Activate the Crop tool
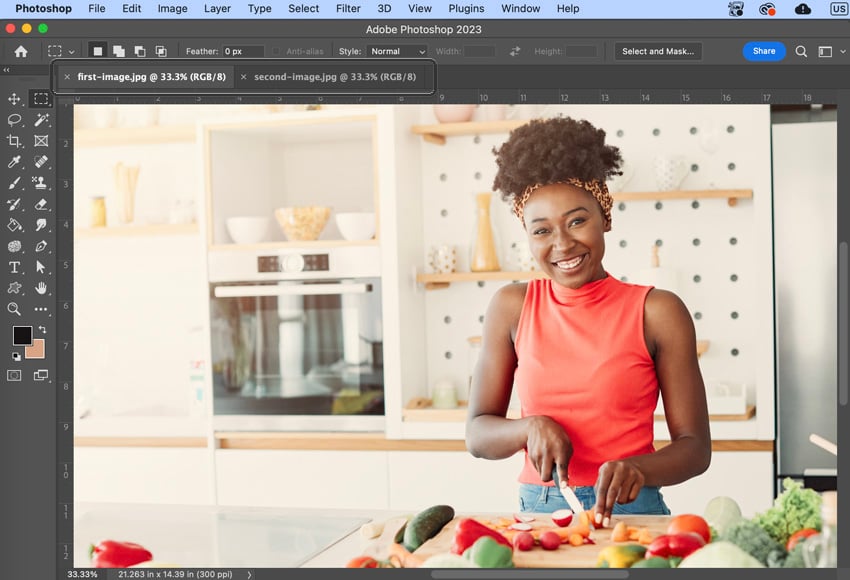This screenshot has height=580, width=850. (x=13, y=141)
